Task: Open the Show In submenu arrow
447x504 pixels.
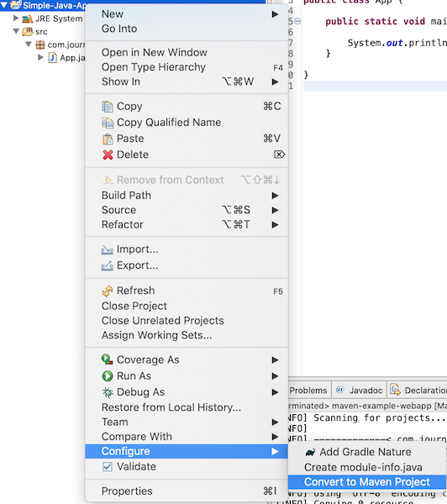Action: [275, 82]
